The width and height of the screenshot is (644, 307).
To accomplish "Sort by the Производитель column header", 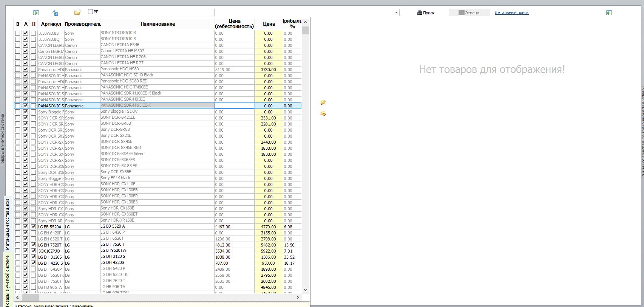I will pyautogui.click(x=82, y=24).
